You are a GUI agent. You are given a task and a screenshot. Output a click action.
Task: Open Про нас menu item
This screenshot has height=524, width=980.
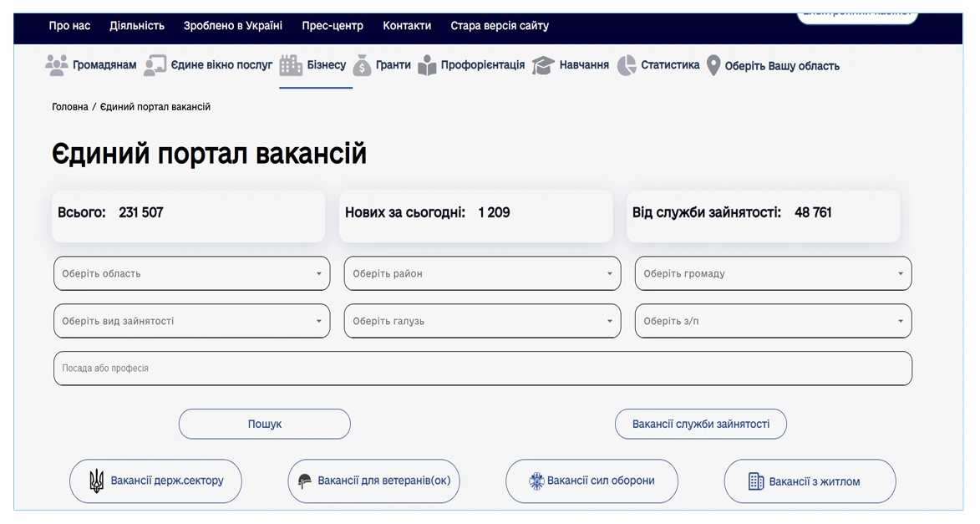coord(69,26)
